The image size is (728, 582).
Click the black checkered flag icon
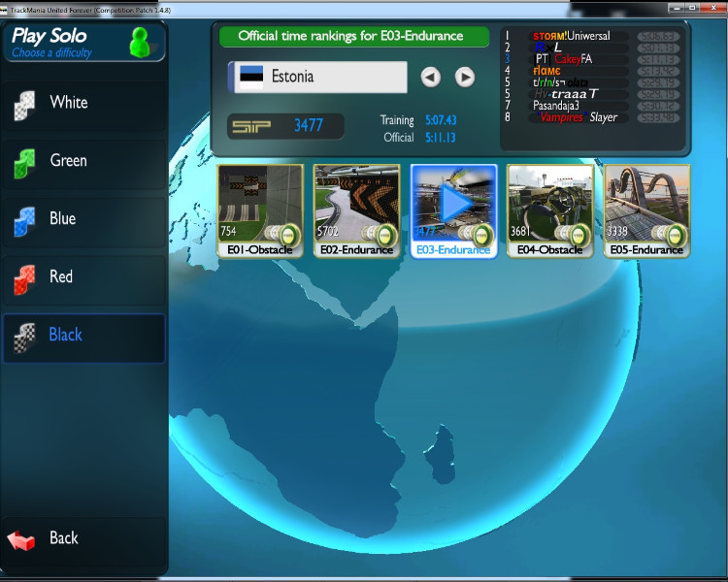click(x=24, y=337)
